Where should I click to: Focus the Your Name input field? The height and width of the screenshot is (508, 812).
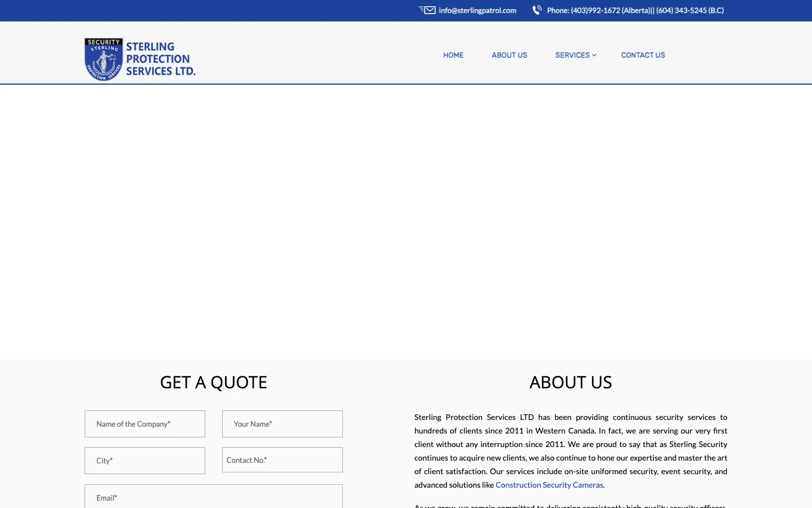pyautogui.click(x=283, y=424)
